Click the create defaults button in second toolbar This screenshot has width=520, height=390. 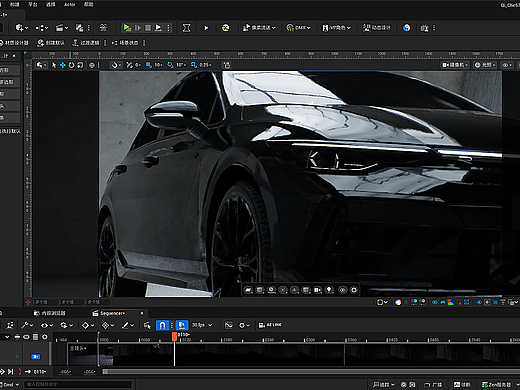51,43
